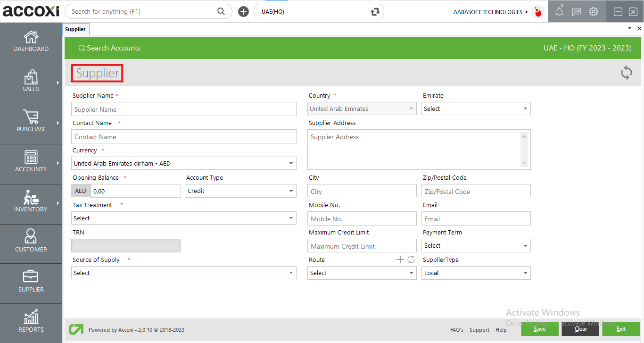The height and width of the screenshot is (343, 644).
Task: Select the Supplier tab
Action: (75, 29)
